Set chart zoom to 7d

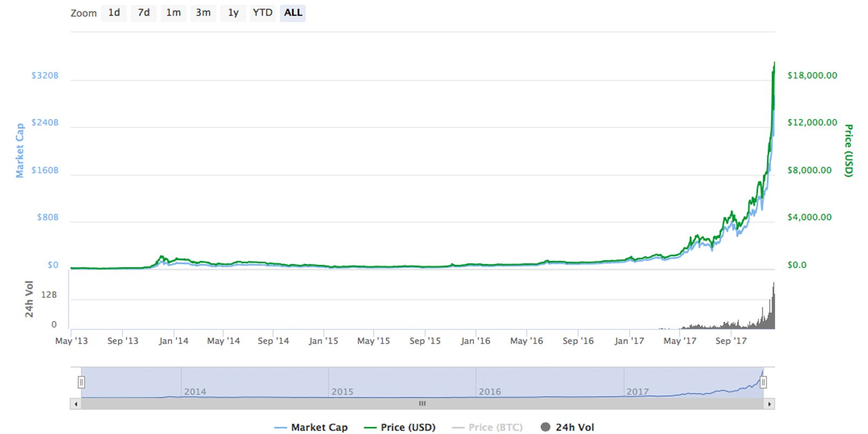point(144,13)
